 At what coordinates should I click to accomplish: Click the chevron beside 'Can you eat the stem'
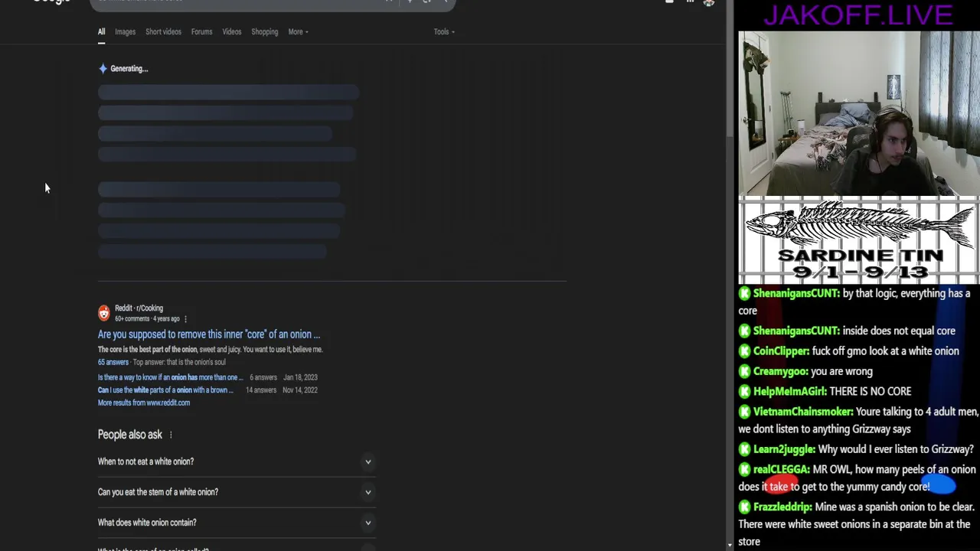[x=368, y=492]
